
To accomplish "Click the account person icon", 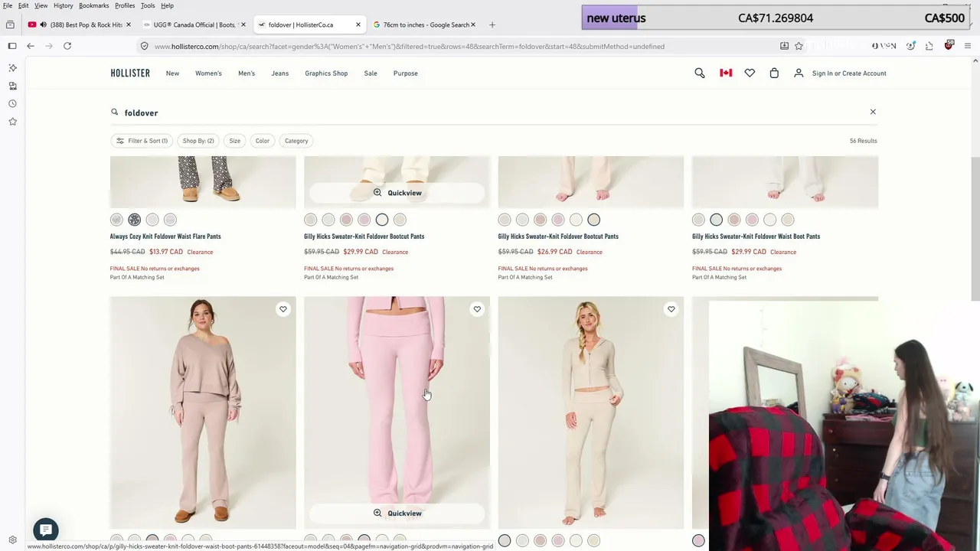I will [799, 73].
